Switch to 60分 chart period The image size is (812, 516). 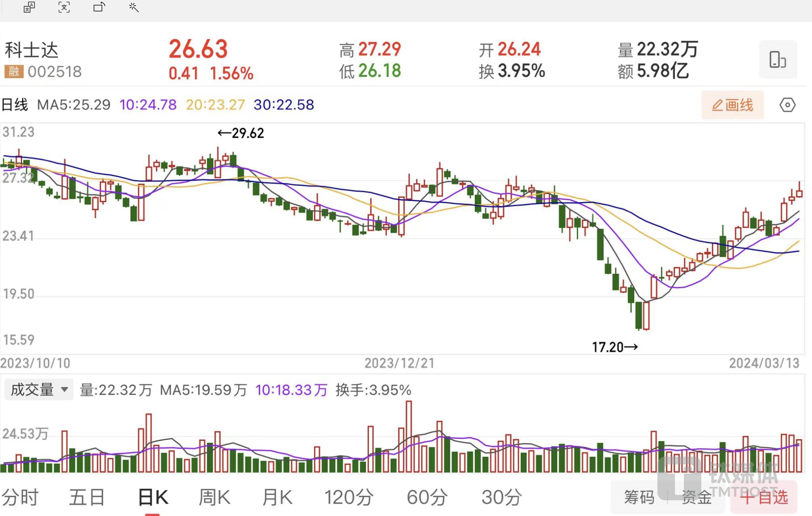(x=427, y=497)
